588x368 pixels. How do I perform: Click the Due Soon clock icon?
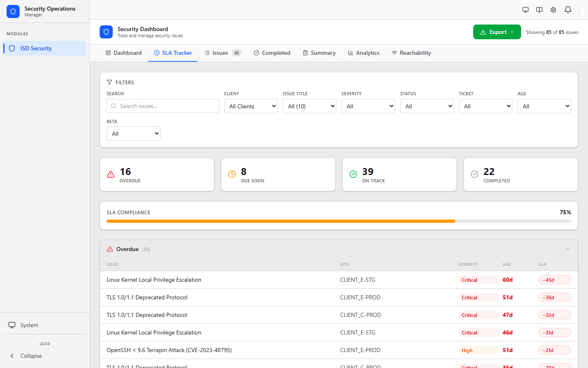[x=232, y=174]
